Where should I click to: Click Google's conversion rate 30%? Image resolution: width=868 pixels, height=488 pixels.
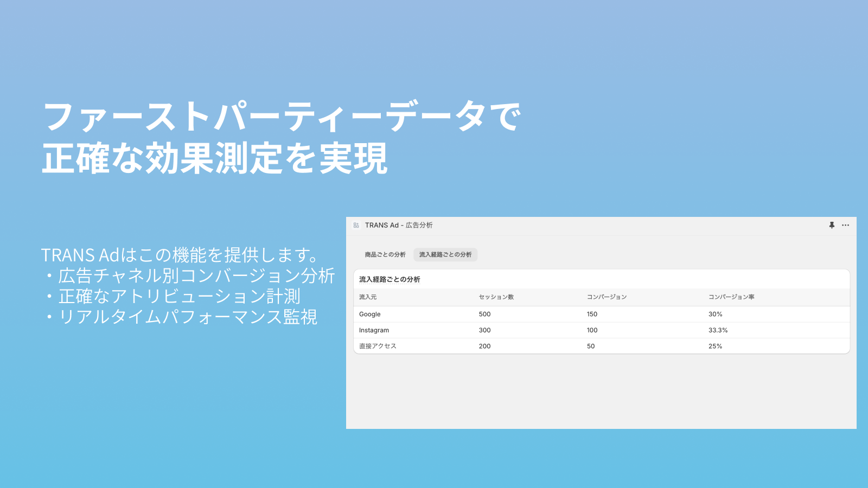[716, 314]
